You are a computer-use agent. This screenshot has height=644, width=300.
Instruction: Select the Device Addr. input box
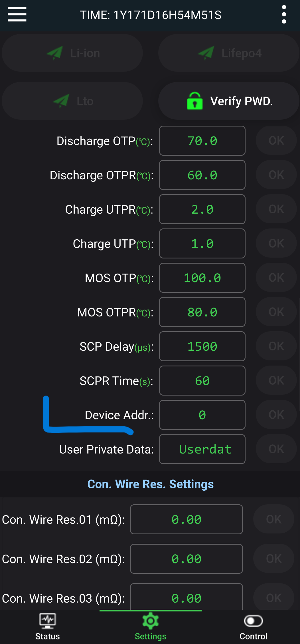(x=202, y=415)
